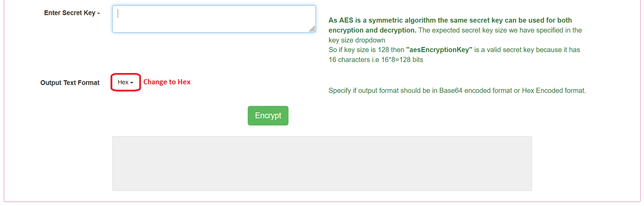Choose Hex from the output format selector
The width and height of the screenshot is (644, 206).
pos(123,82)
